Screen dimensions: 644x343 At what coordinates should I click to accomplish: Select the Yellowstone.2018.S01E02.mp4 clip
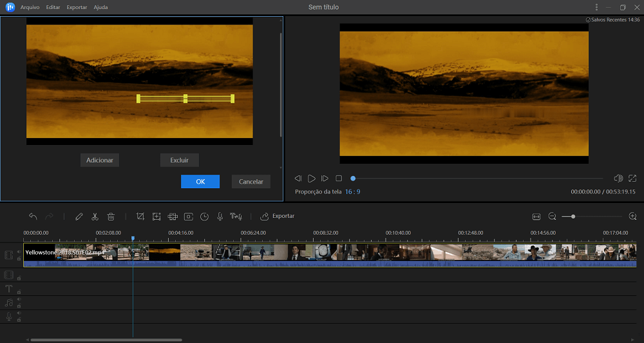[x=330, y=255]
